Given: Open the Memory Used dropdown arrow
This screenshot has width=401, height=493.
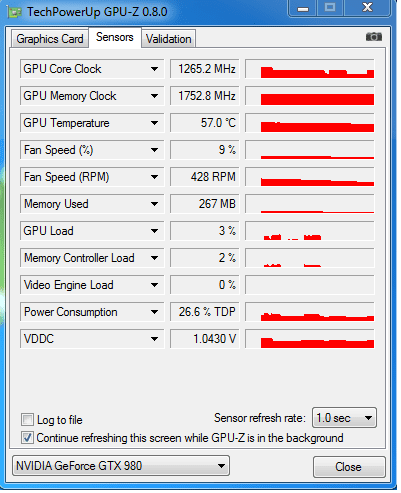Looking at the screenshot, I should [154, 204].
